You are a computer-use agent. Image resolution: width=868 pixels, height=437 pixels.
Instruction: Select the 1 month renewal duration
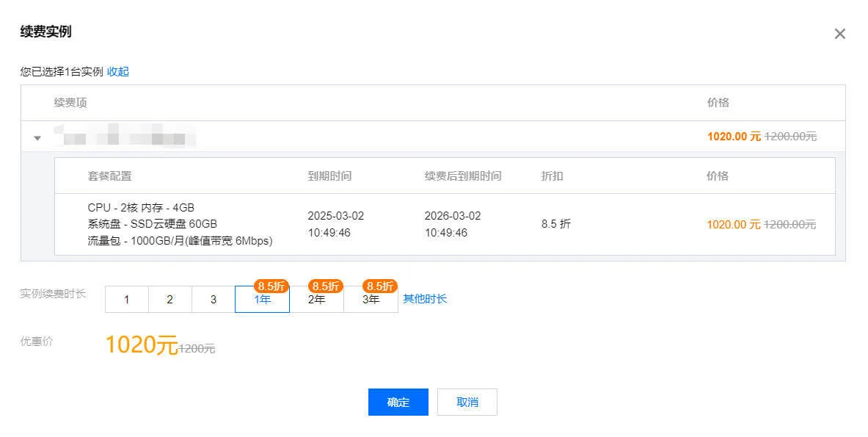[127, 300]
